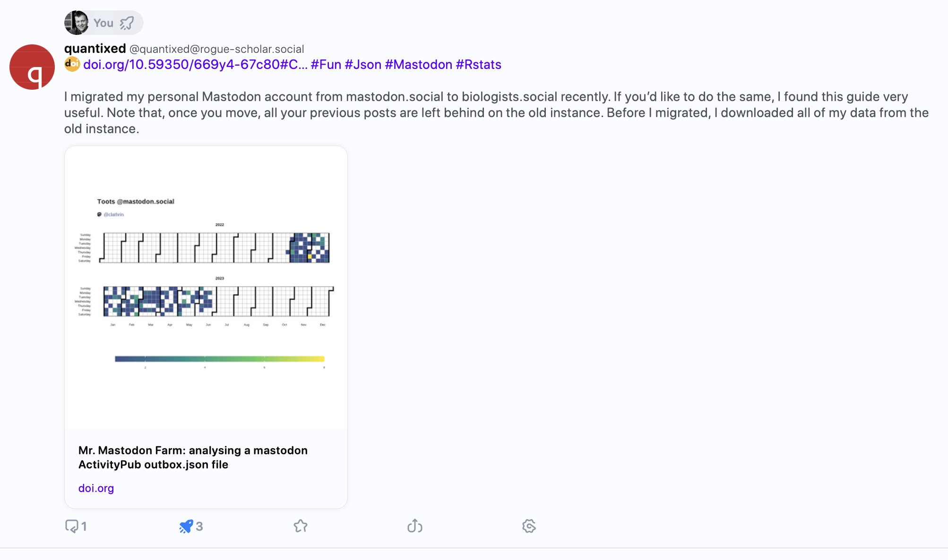Click the share post icon
Image resolution: width=948 pixels, height=560 pixels.
tap(414, 526)
